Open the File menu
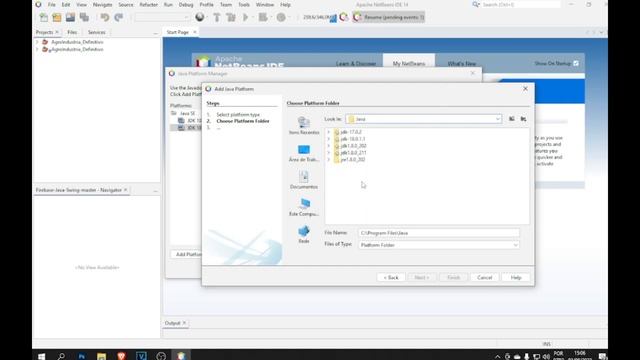The height and width of the screenshot is (360, 640). click(x=52, y=4)
